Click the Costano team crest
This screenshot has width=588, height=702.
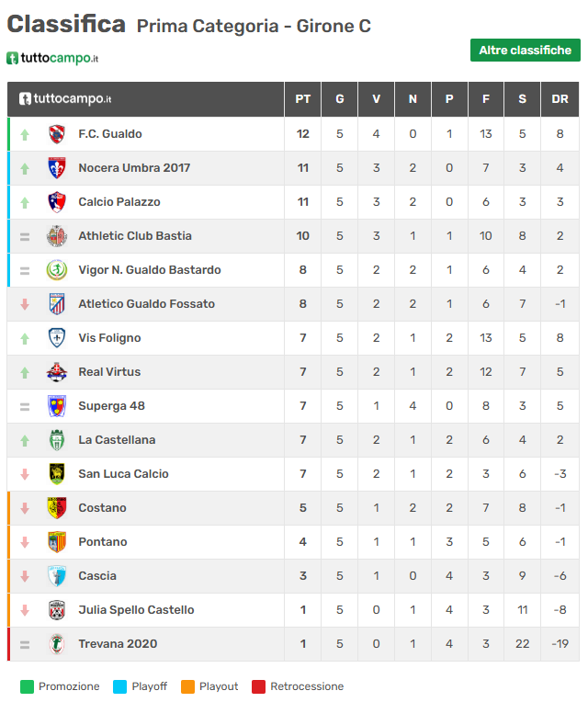(57, 508)
